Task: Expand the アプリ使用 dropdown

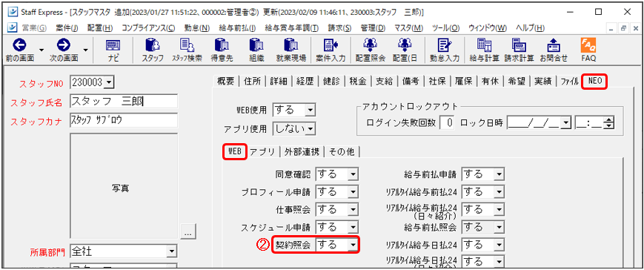Action: pos(310,129)
